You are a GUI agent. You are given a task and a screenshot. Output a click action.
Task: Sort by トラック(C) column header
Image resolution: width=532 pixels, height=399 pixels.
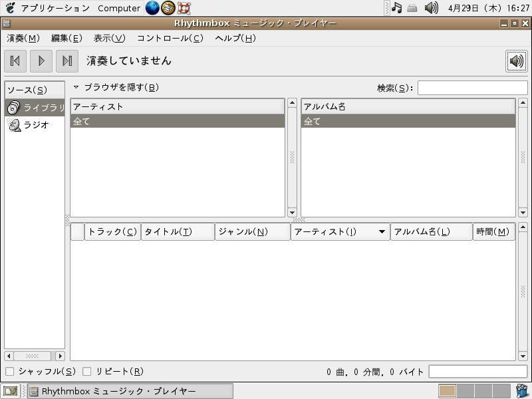coord(112,231)
